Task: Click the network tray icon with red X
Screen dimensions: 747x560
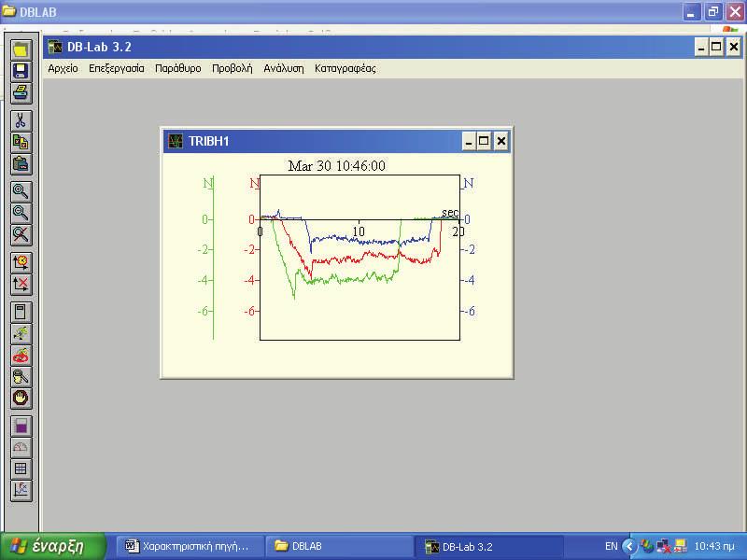Action: click(x=664, y=546)
